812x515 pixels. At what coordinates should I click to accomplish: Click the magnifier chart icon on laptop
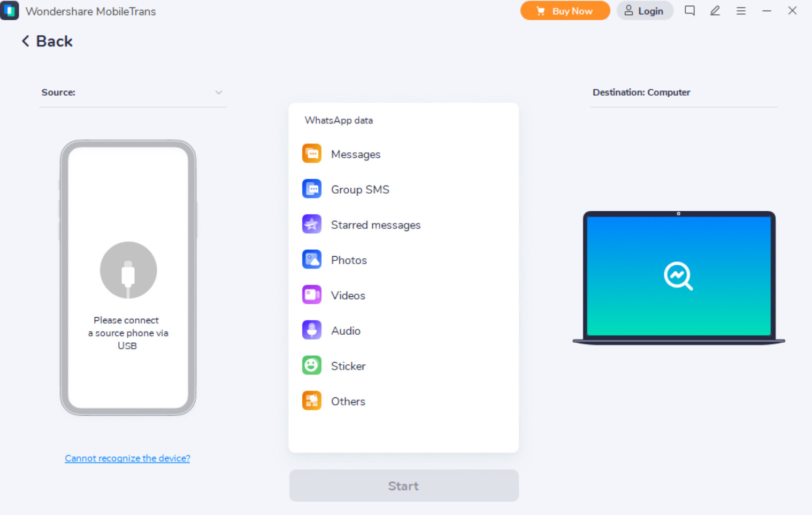tap(678, 276)
